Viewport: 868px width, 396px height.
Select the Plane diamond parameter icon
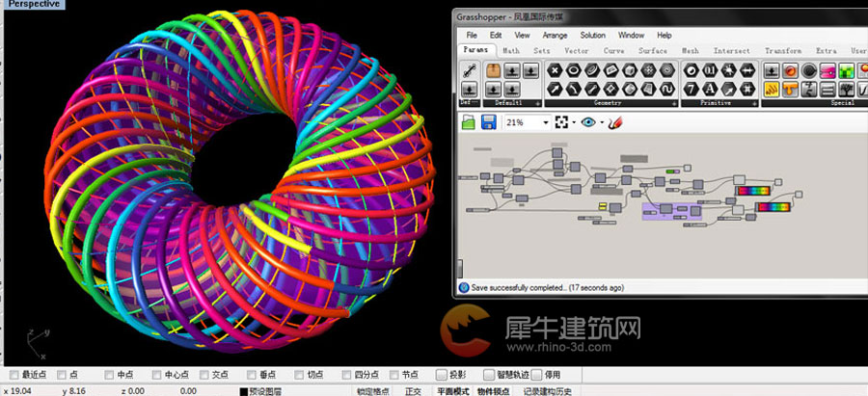611,89
